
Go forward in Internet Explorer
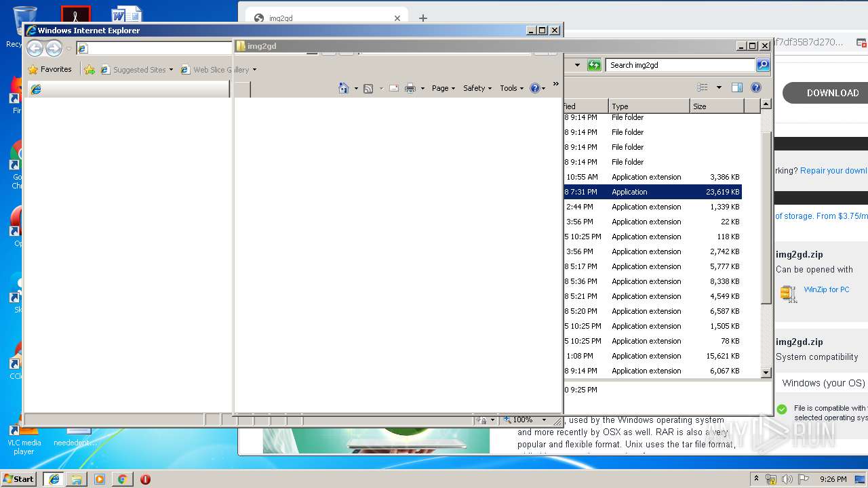(x=54, y=48)
